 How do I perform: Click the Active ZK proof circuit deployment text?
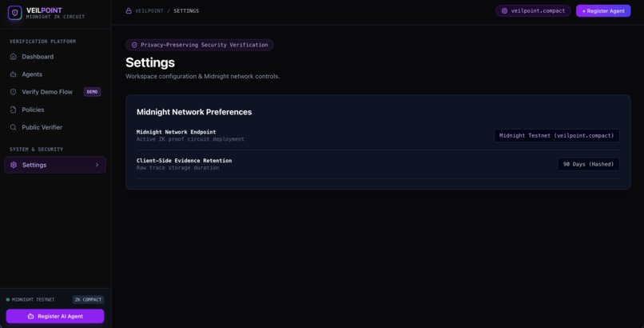coord(190,139)
